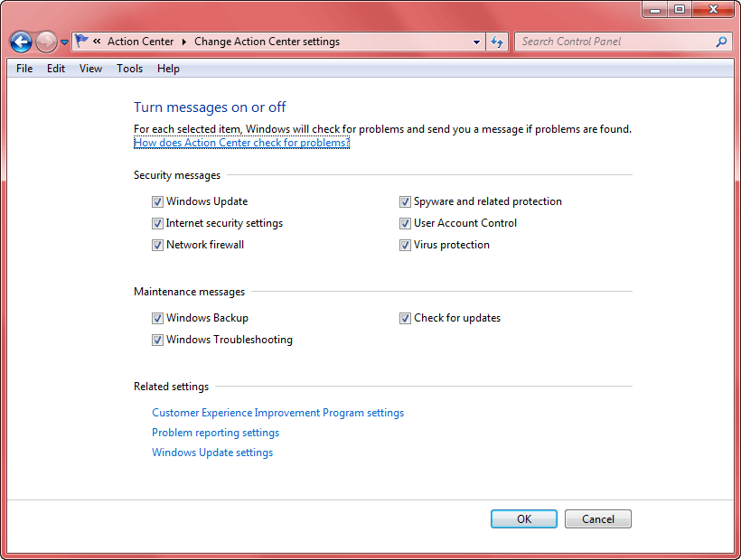The width and height of the screenshot is (741, 560).
Task: Click the greyed Forward arrow button
Action: point(46,42)
